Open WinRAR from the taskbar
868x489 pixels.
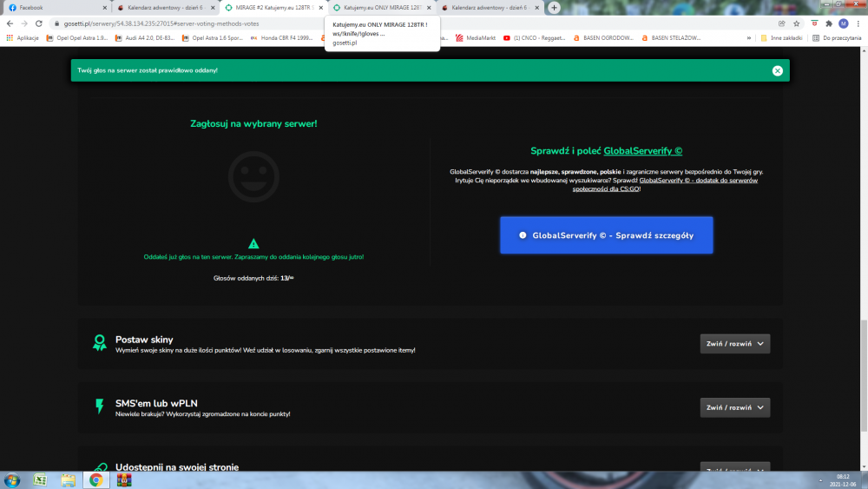124,480
